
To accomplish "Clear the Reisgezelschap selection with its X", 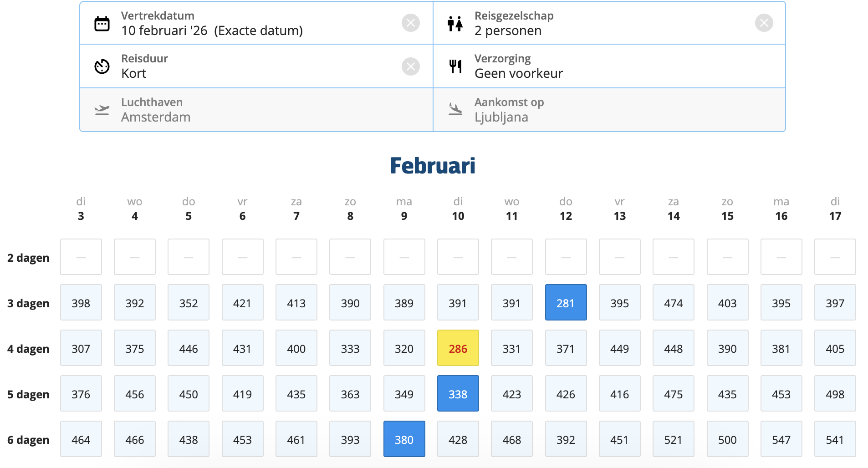I will (764, 23).
